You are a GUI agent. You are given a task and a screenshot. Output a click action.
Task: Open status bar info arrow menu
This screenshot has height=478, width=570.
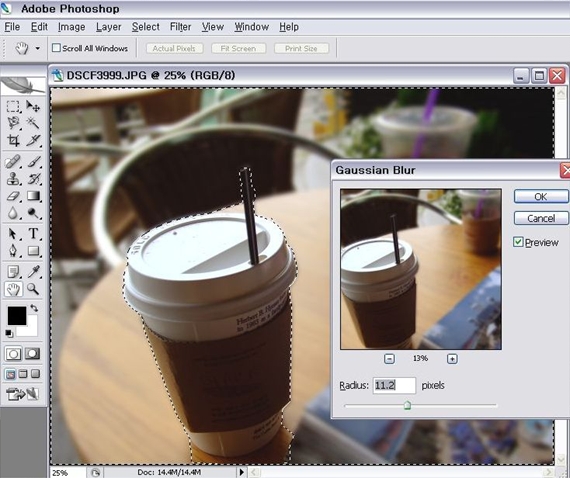click(x=241, y=473)
